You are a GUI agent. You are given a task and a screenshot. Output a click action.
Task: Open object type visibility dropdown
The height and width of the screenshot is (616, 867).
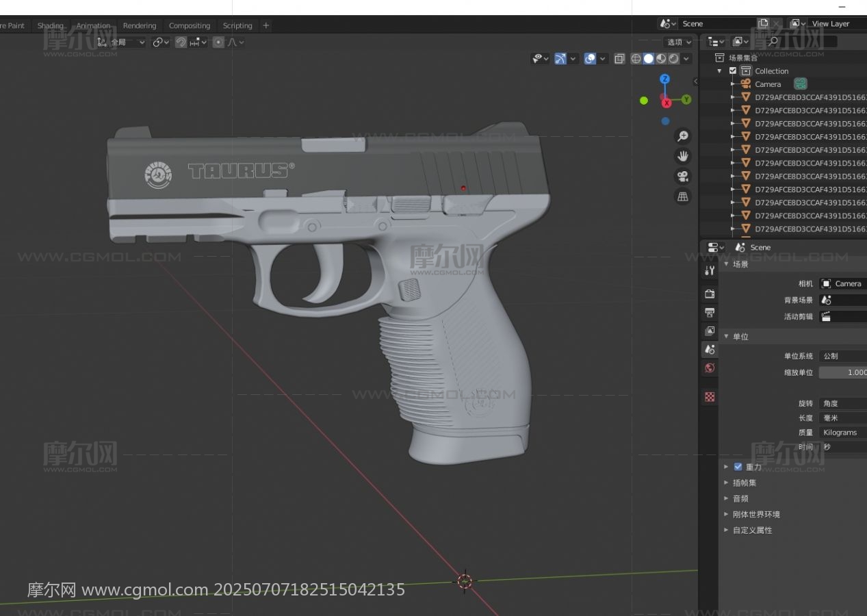(x=540, y=59)
